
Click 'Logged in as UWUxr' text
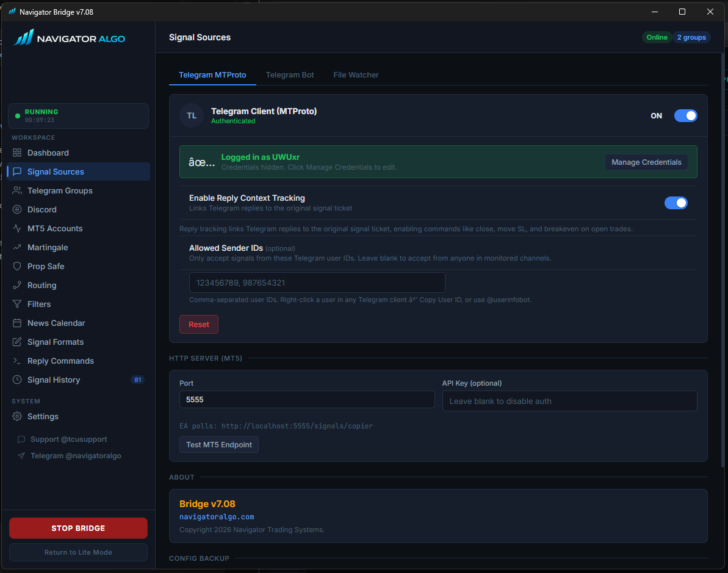coord(260,157)
